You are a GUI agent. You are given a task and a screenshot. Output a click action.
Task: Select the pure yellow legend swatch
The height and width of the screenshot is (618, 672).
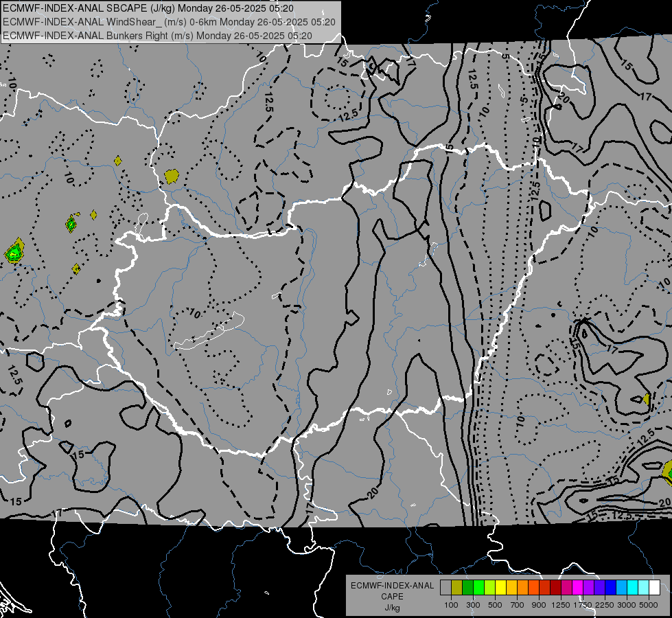[x=500, y=587]
